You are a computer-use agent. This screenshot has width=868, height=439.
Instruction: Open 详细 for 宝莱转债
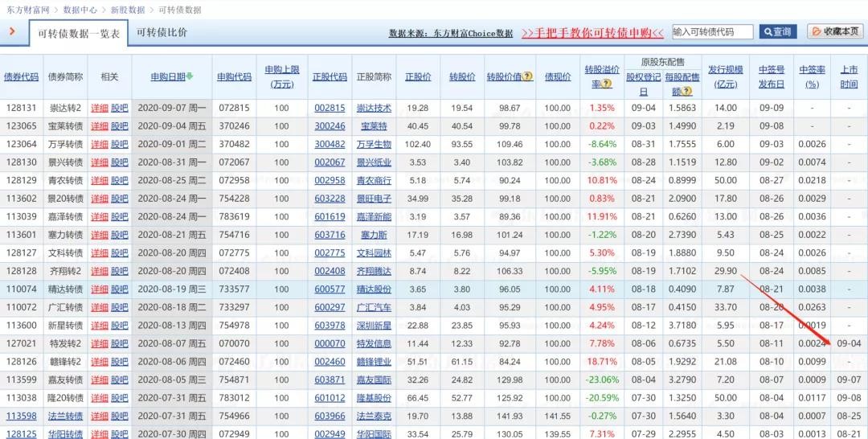pos(100,126)
